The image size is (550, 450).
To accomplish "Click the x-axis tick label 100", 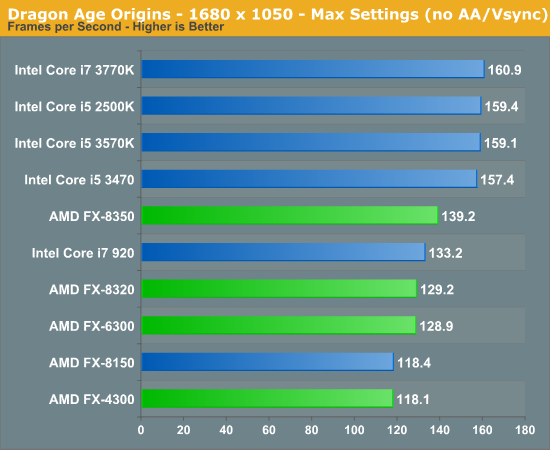I will pyautogui.click(x=354, y=430).
